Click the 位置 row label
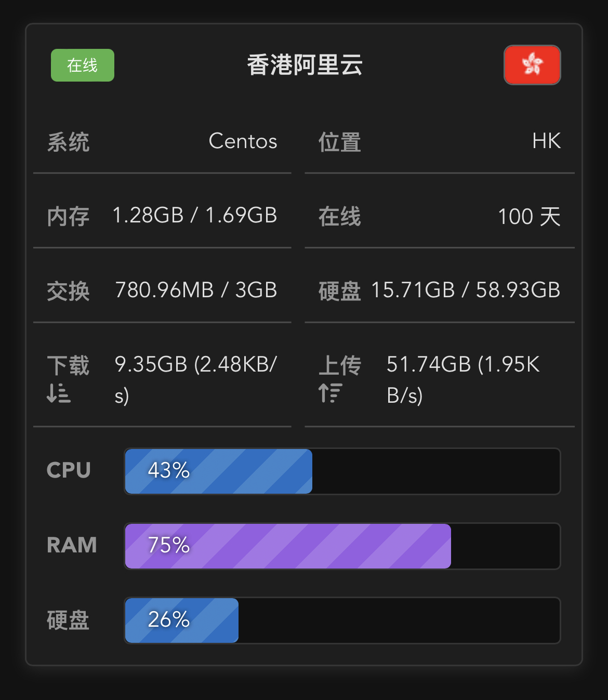 [x=340, y=142]
